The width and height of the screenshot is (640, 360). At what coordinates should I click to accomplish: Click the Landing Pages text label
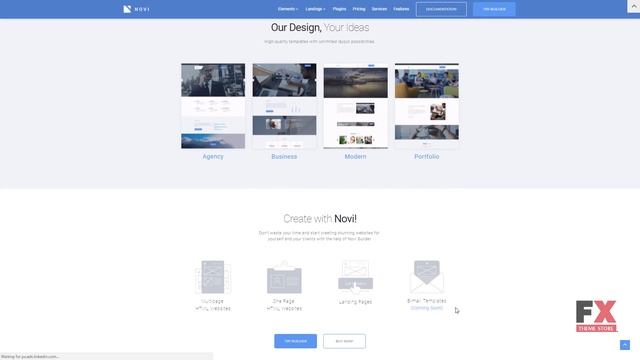[356, 302]
